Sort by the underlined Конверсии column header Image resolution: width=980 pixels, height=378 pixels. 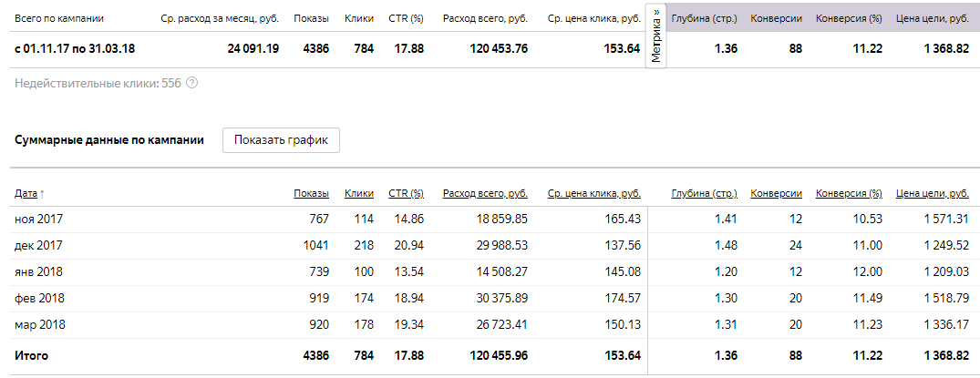776,193
